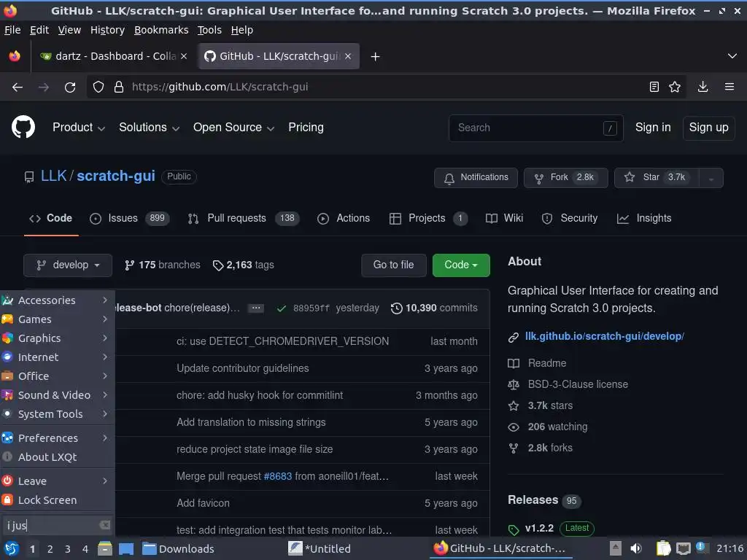The width and height of the screenshot is (747, 560).
Task: Click the commit status checkmark icon
Action: [x=281, y=308]
